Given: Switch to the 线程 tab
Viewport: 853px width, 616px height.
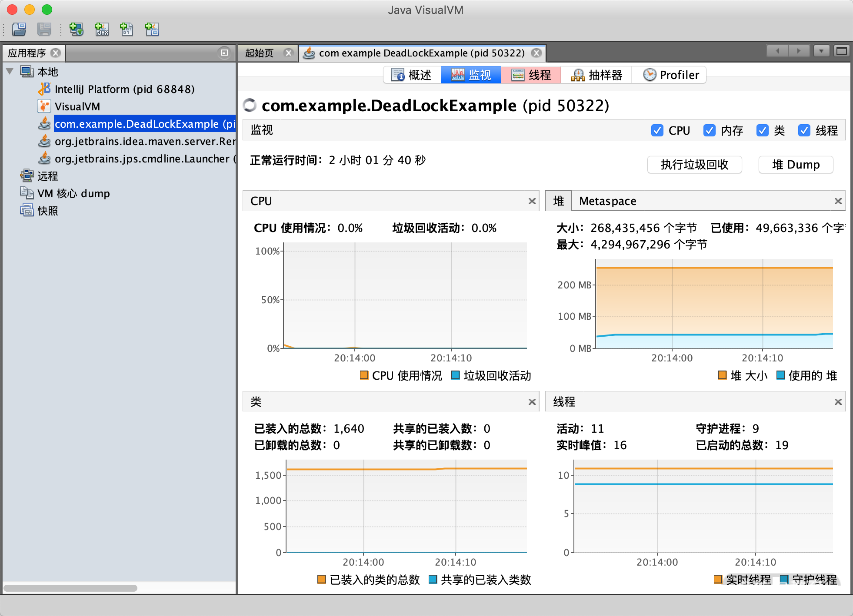Looking at the screenshot, I should [531, 75].
